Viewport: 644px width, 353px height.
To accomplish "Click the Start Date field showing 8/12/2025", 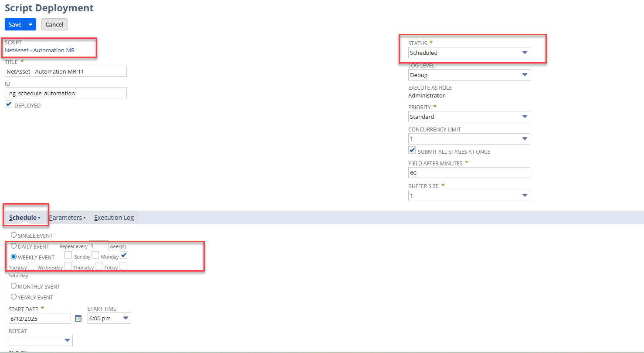I will [x=40, y=318].
